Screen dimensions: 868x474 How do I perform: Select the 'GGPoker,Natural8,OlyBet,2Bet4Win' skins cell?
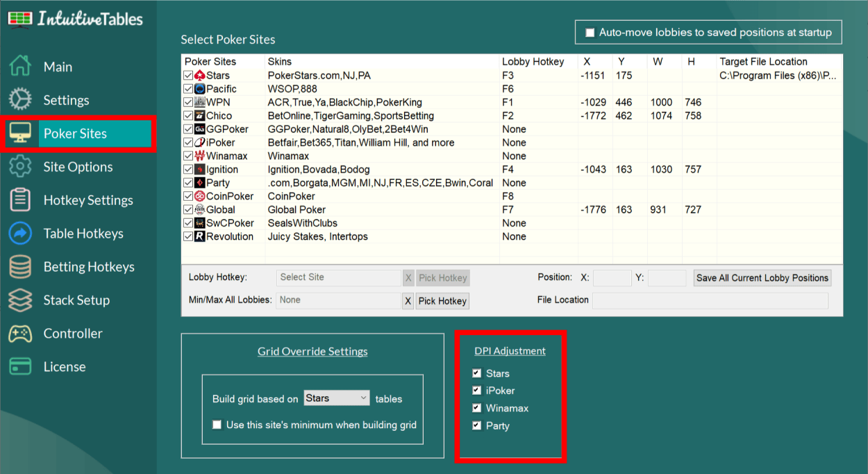[349, 129]
